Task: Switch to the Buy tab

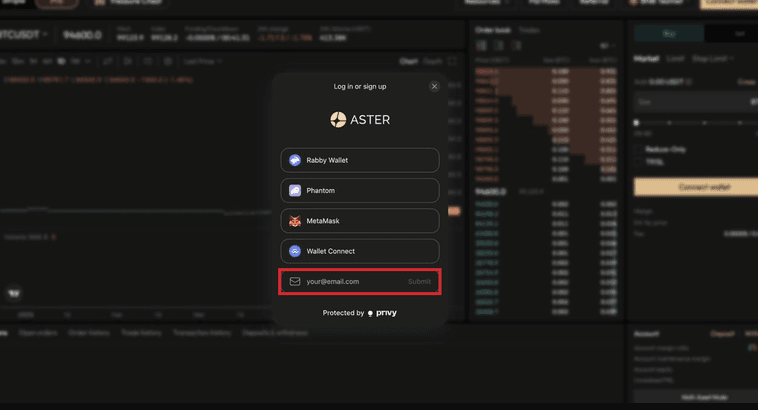Action: tap(669, 33)
